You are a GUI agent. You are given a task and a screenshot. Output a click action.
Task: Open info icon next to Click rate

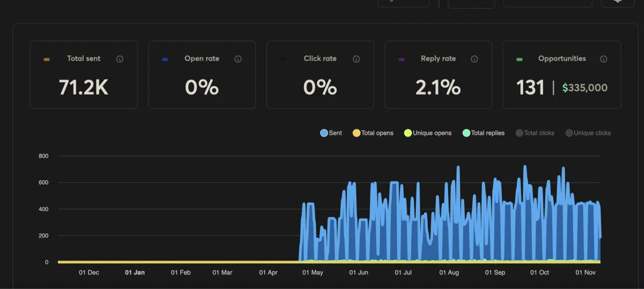[356, 59]
